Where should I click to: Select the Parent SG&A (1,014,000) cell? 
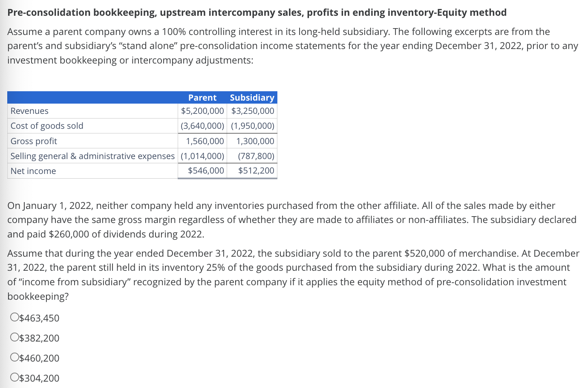pyautogui.click(x=202, y=156)
